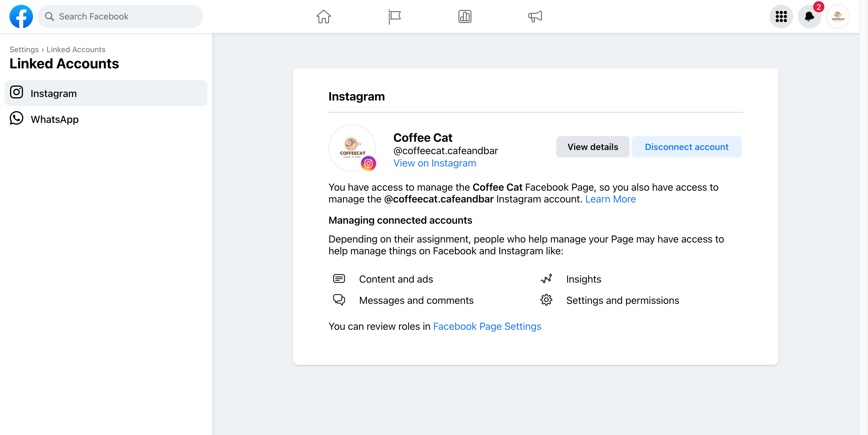The image size is (868, 435).
Task: Click the Disconnect account button
Action: tap(686, 147)
